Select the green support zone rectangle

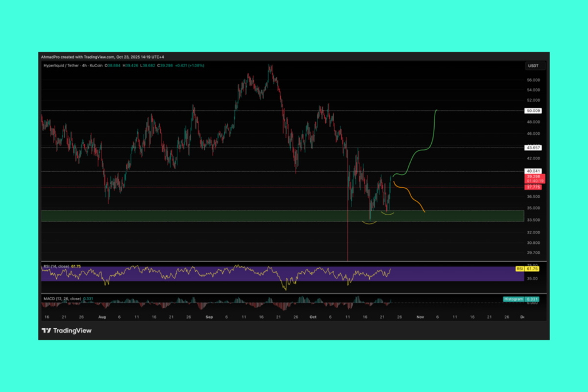[230, 215]
